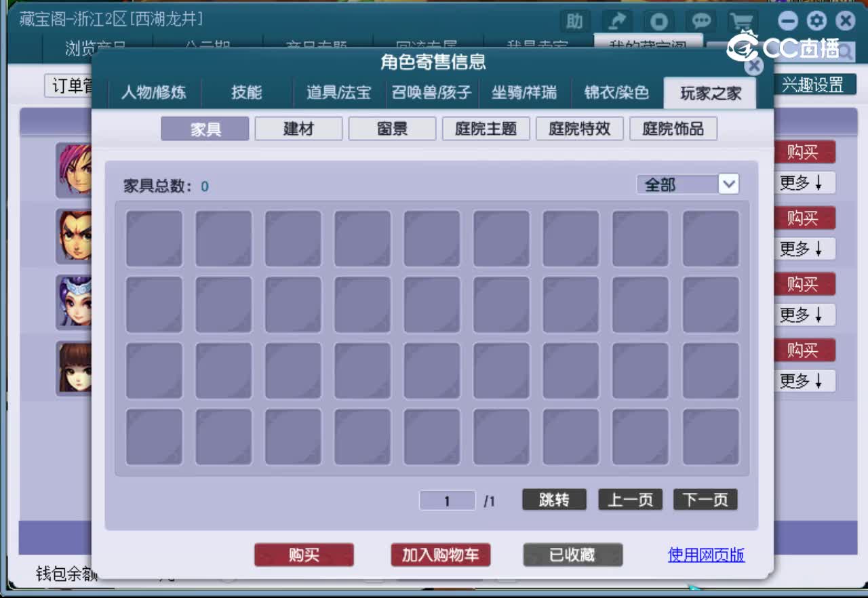Expand the first 更多 listing details
The width and height of the screenshot is (868, 598).
pyautogui.click(x=804, y=183)
